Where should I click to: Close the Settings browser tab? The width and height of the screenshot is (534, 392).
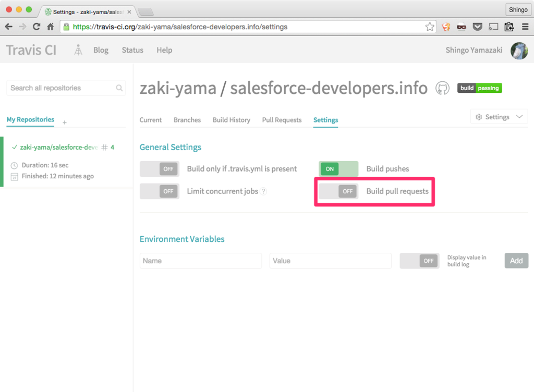click(x=129, y=12)
